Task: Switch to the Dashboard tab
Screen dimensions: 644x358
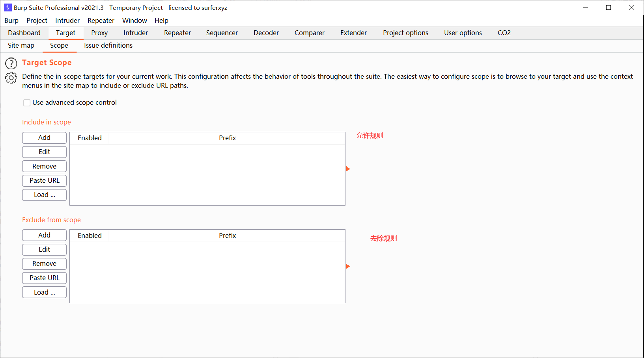Action: 24,33
